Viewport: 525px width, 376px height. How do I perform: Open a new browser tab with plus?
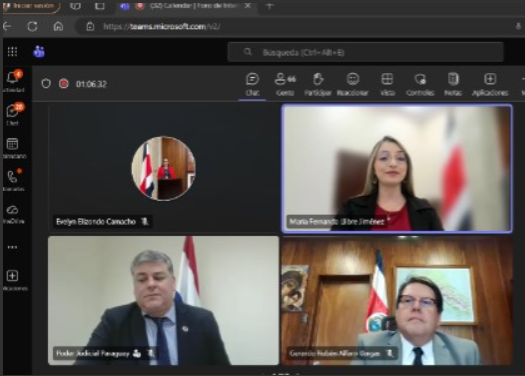click(269, 6)
